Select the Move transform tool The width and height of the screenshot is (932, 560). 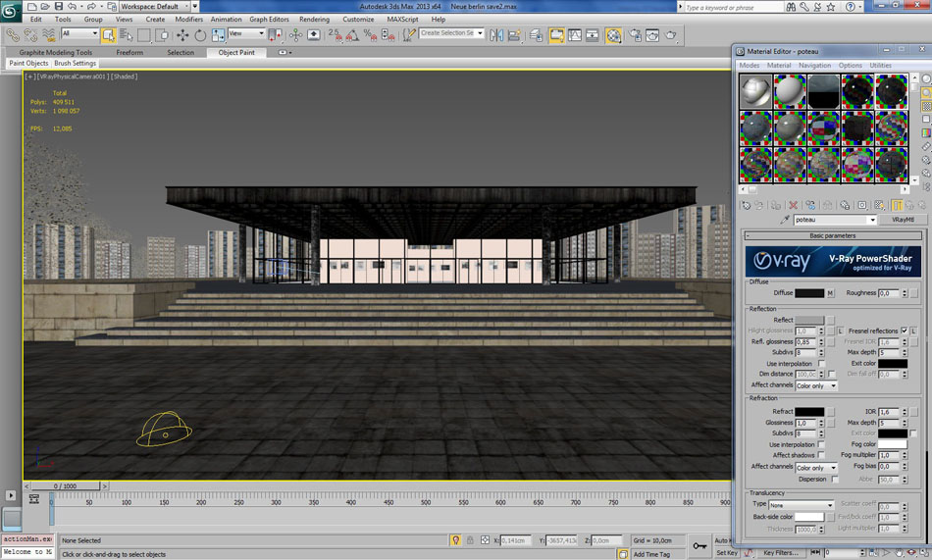(182, 35)
